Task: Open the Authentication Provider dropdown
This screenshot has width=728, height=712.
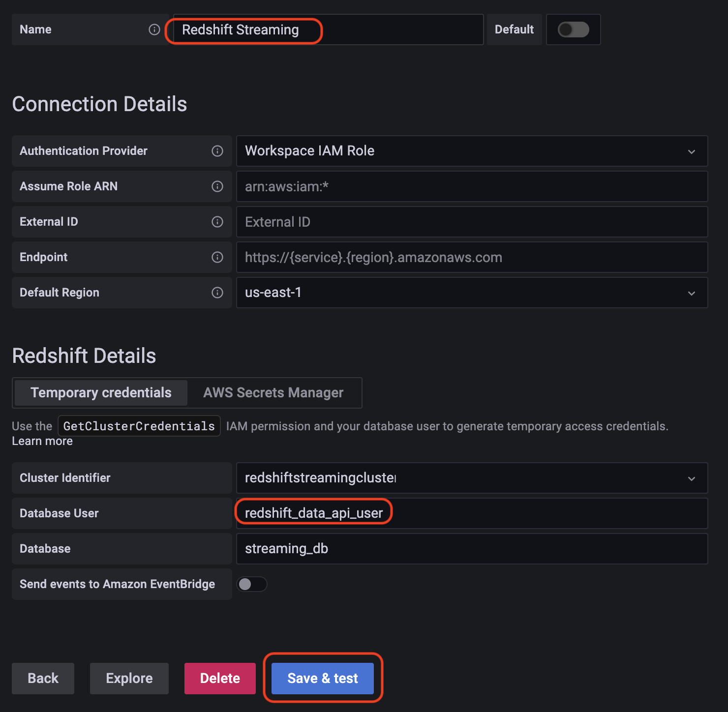Action: (x=472, y=151)
